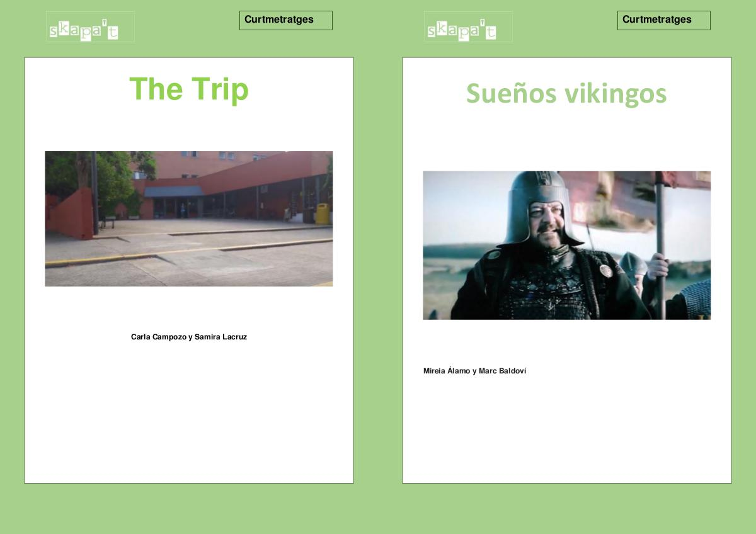Click the name Mireia Álamo
The height and width of the screenshot is (534, 756).
446,371
